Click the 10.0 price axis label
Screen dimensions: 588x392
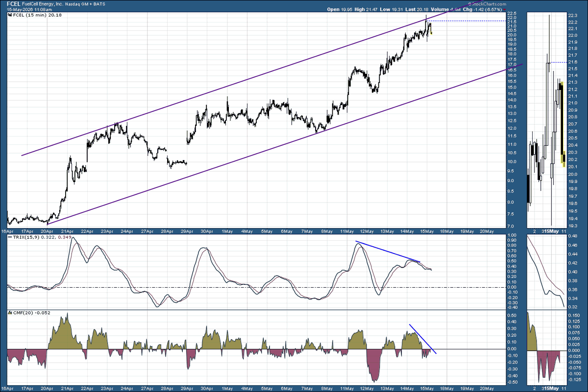click(513, 161)
